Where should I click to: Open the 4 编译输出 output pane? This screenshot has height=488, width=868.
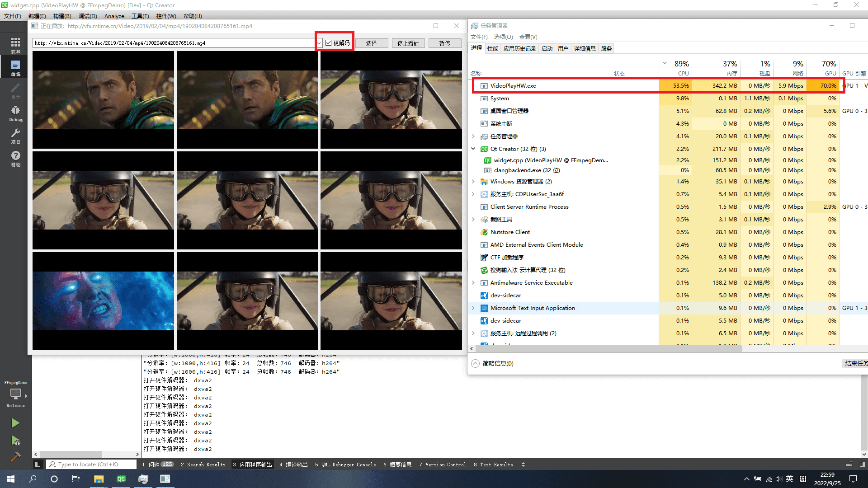click(x=293, y=465)
